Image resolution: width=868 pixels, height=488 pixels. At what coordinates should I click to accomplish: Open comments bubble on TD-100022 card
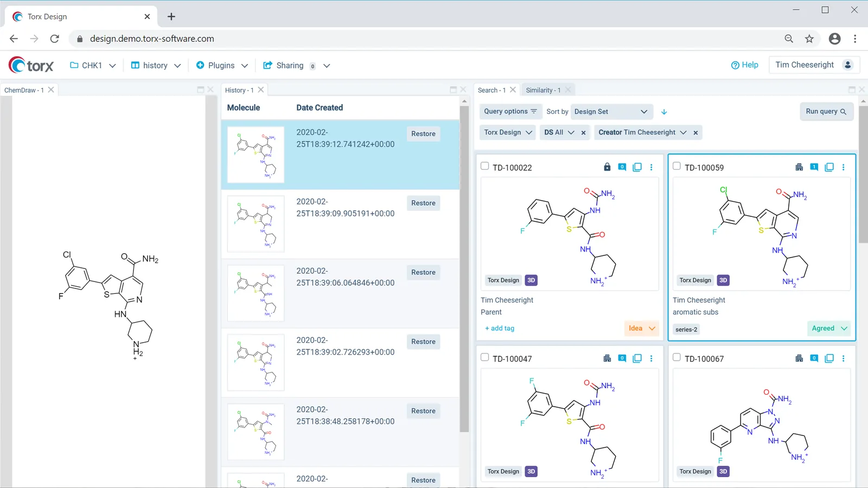tap(622, 167)
